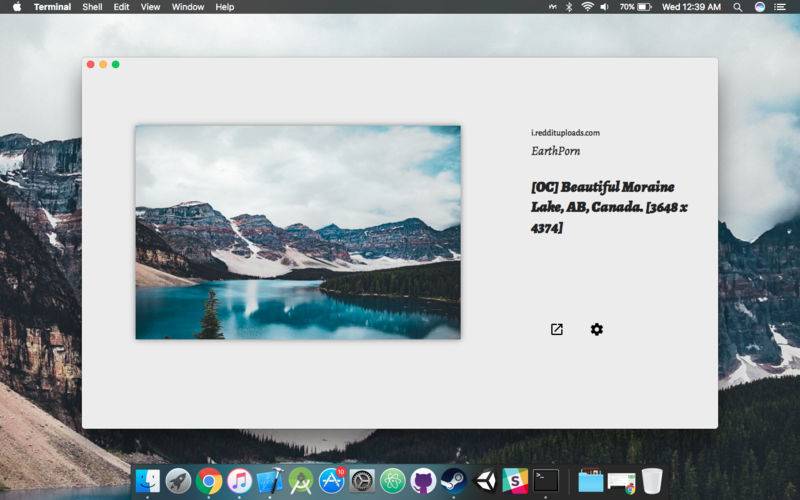Open the i.reddituploads.com source link
The height and width of the screenshot is (500, 800).
(x=565, y=133)
